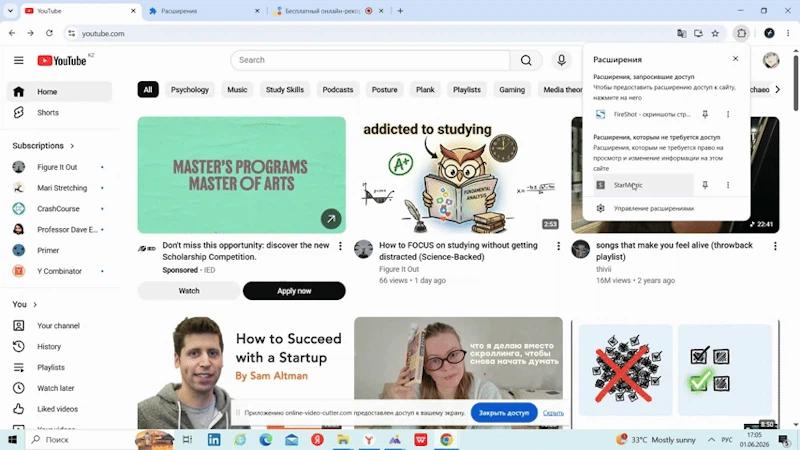Open new browser tab with plus

[x=400, y=11]
